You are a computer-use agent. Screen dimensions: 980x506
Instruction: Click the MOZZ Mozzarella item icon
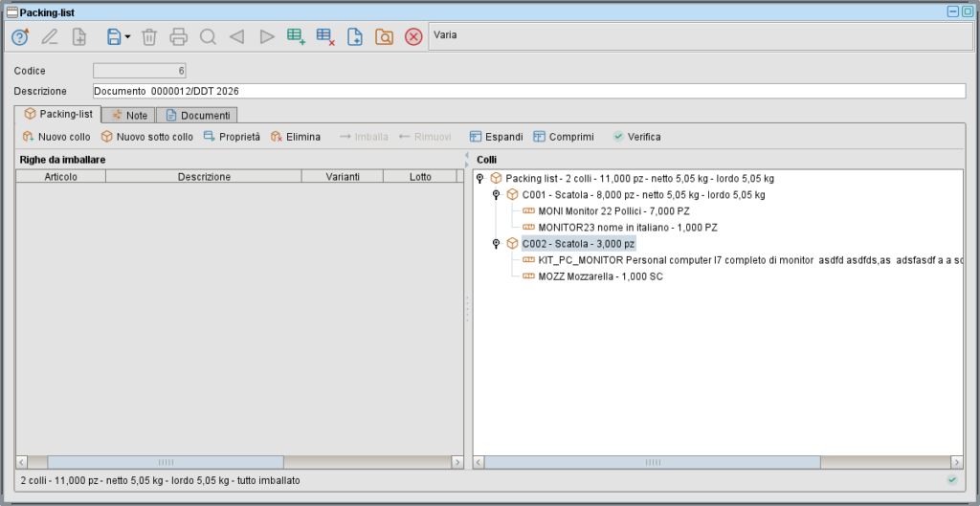pos(528,276)
